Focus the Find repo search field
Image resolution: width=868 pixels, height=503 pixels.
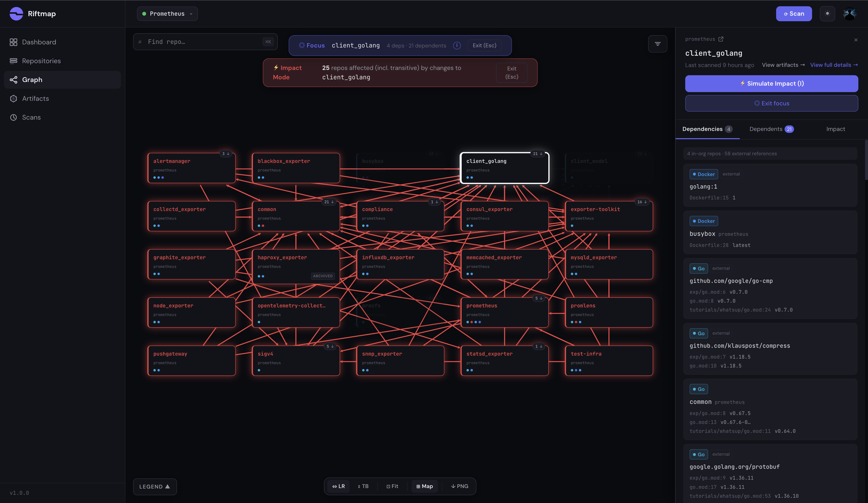(205, 42)
